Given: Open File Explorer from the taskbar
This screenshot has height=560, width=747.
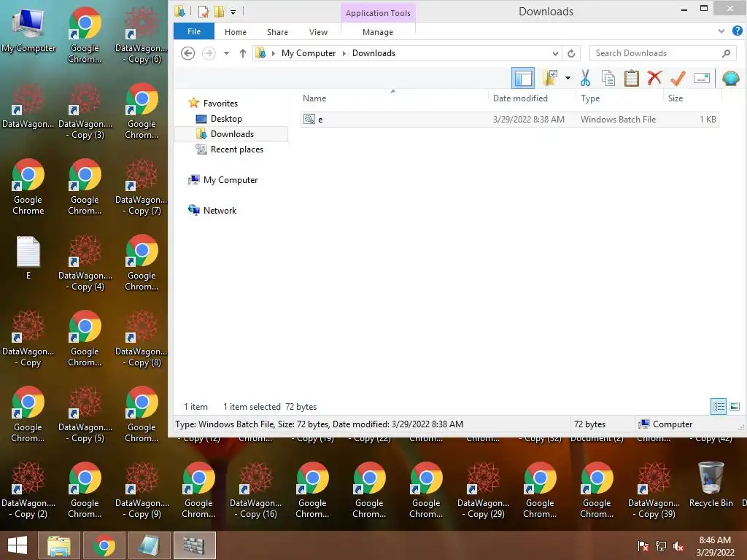Looking at the screenshot, I should [x=58, y=545].
